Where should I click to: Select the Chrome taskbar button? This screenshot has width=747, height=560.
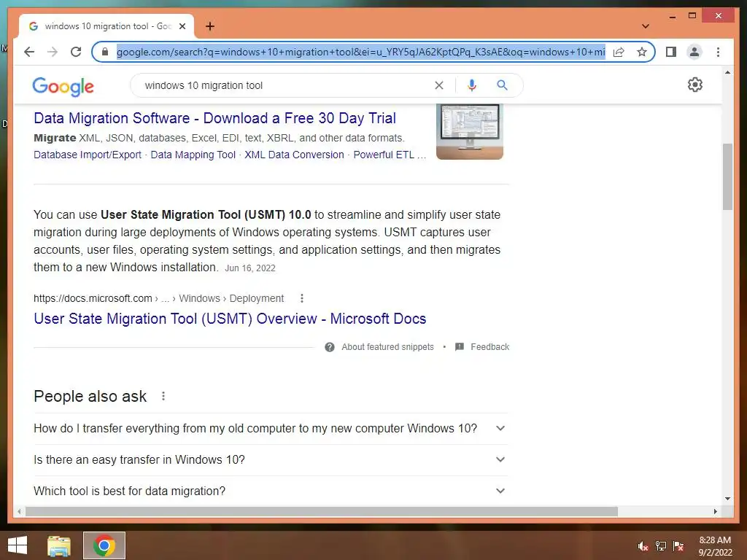click(x=104, y=545)
